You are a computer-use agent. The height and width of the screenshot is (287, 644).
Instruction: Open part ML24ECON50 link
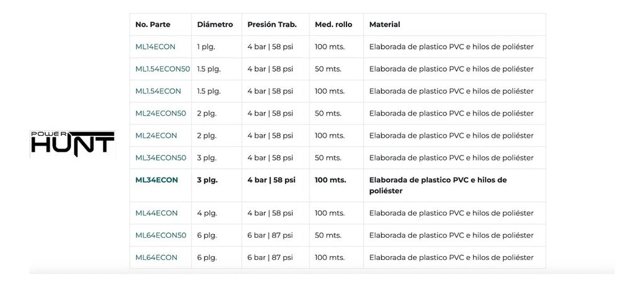point(160,113)
